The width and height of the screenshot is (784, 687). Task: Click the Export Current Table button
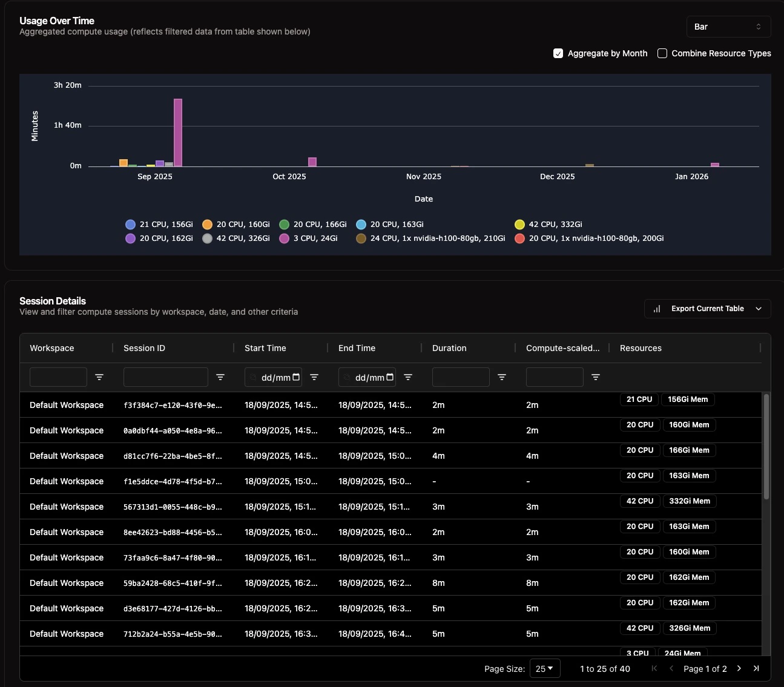click(x=707, y=309)
